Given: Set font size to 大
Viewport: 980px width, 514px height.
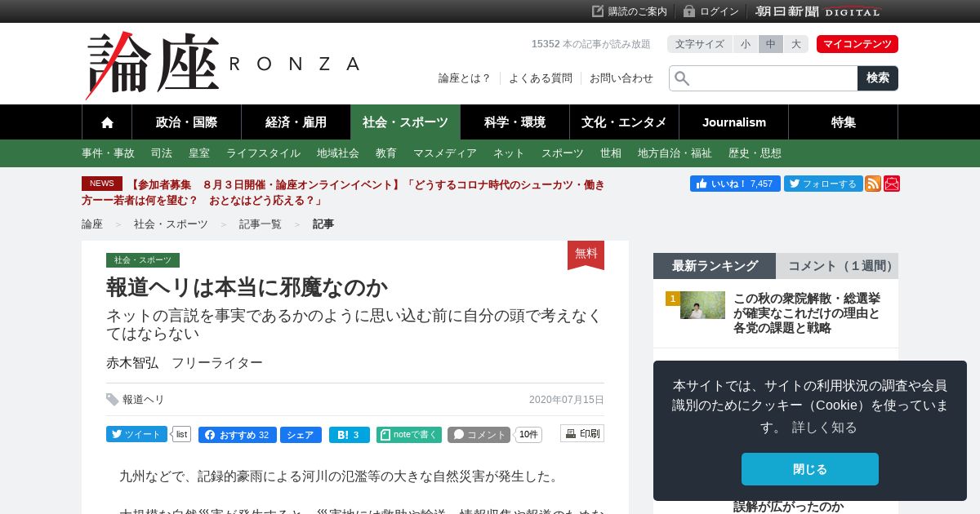Looking at the screenshot, I should pos(796,44).
